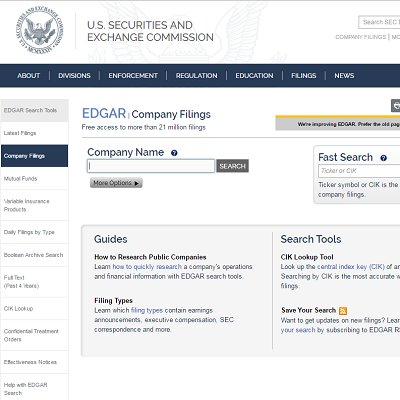Click the 'Filing Types' heading
Image resolution: width=400 pixels, height=400 pixels.
[x=113, y=301]
